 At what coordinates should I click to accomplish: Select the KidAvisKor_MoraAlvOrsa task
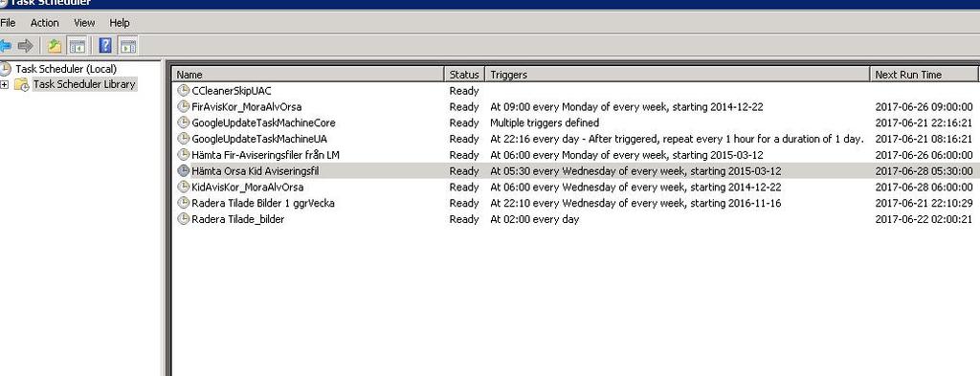248,187
